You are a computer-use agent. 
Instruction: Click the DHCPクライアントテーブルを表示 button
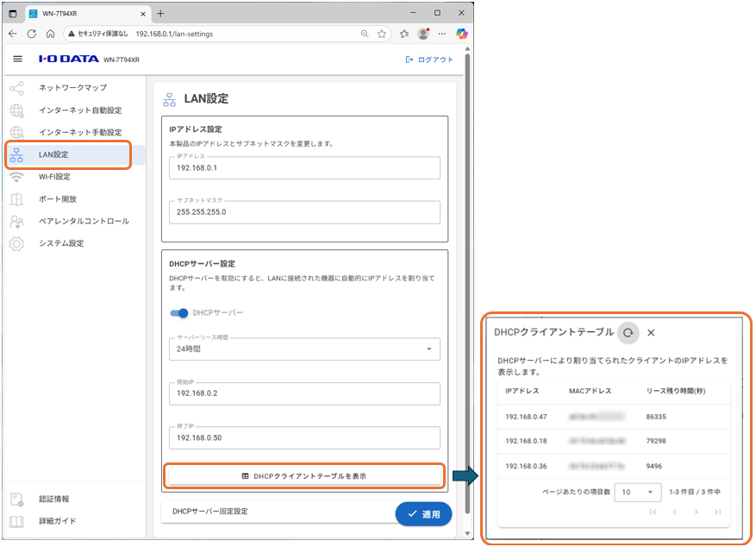305,475
